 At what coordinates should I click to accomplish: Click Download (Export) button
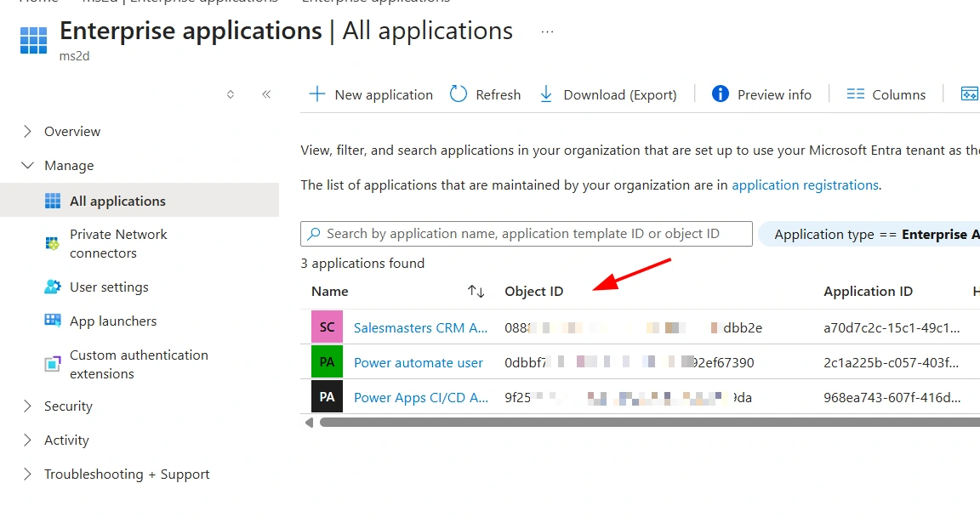[608, 94]
